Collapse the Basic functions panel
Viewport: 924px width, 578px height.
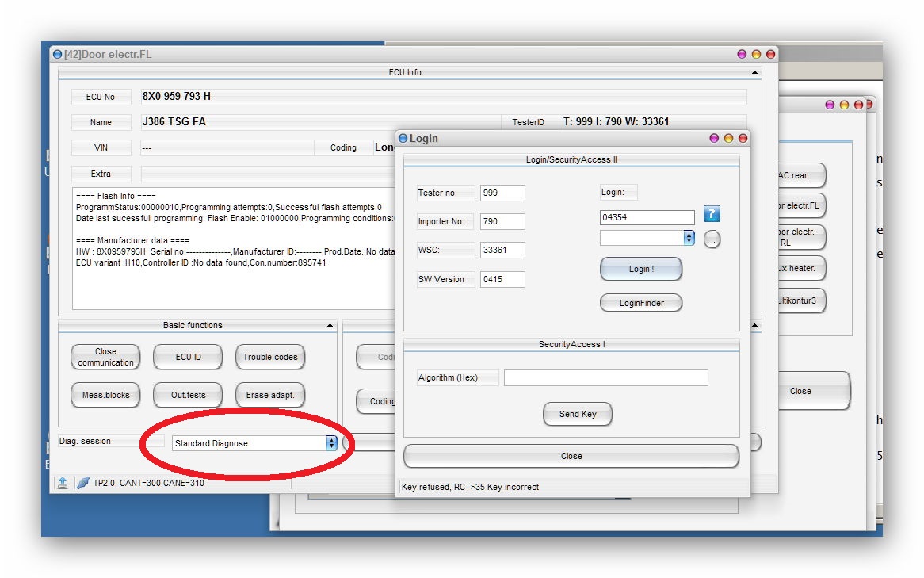click(330, 326)
